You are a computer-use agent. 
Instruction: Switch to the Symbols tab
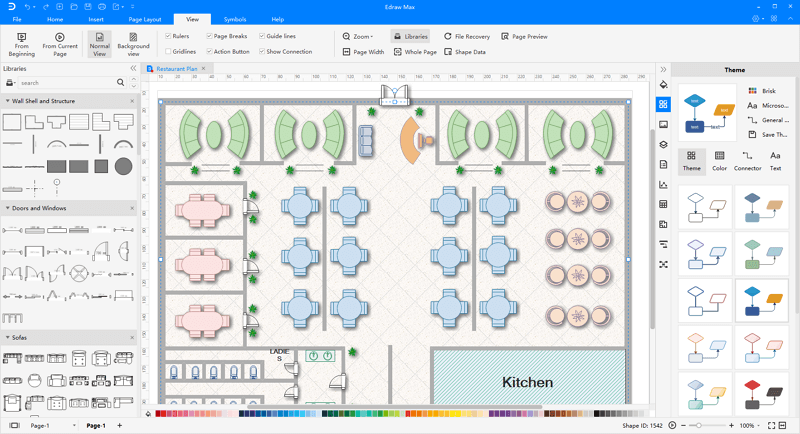[235, 19]
